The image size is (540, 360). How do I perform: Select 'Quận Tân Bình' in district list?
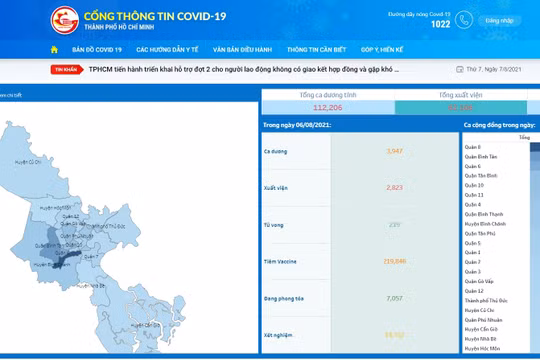click(481, 176)
